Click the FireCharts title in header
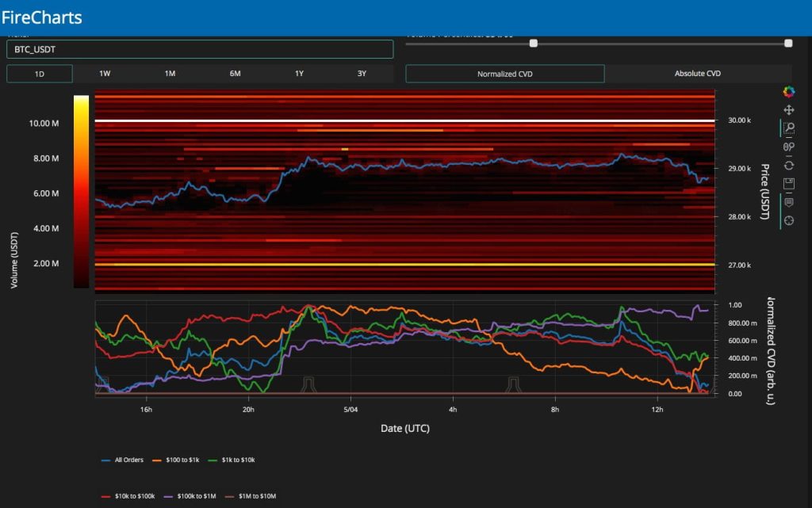The image size is (812, 508). pos(42,17)
